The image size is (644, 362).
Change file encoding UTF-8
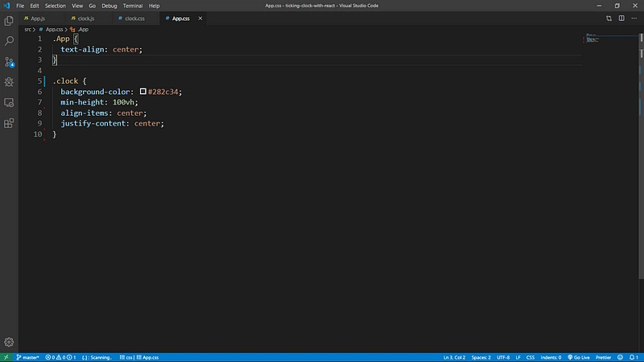[503, 357]
